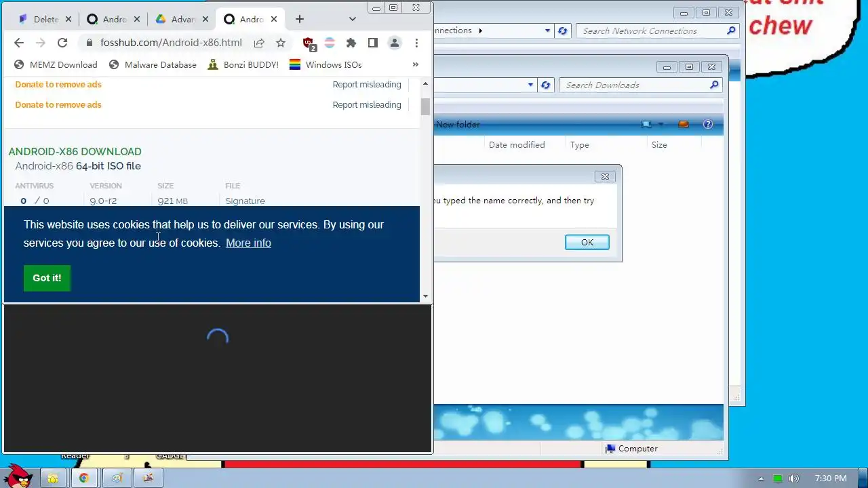
Task: Refresh the Downloads window
Action: coord(545,85)
